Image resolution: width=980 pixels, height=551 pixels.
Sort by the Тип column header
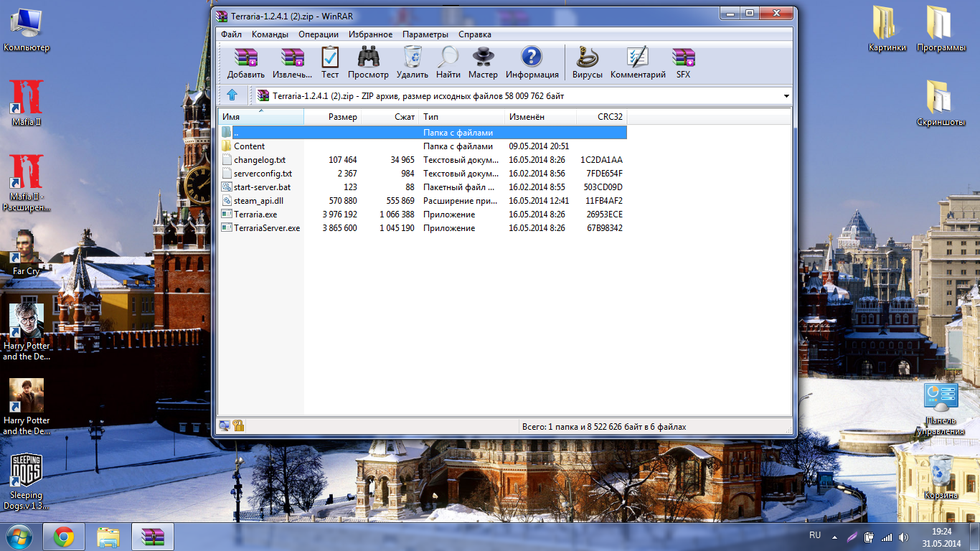coord(462,117)
